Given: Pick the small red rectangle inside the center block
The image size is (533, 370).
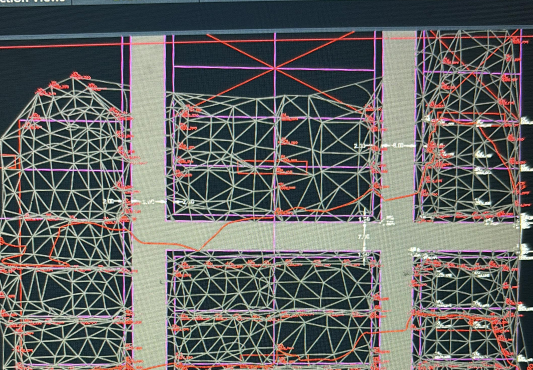Looking at the screenshot, I should pyautogui.click(x=272, y=167).
